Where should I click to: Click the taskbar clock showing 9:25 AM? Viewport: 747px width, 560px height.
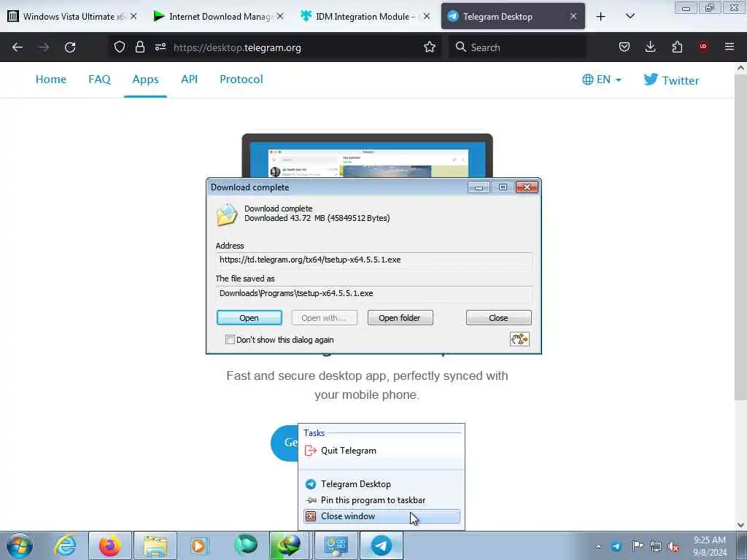click(710, 545)
